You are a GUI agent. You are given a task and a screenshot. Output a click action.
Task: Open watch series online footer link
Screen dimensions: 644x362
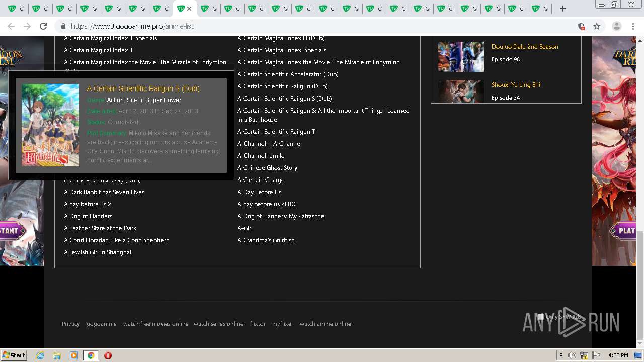click(x=218, y=324)
